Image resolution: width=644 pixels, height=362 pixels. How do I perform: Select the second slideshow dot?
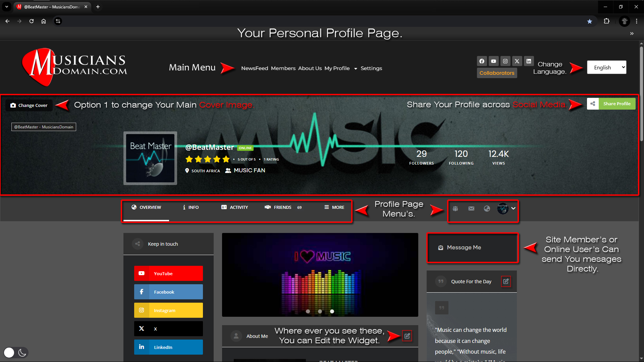[x=320, y=311]
